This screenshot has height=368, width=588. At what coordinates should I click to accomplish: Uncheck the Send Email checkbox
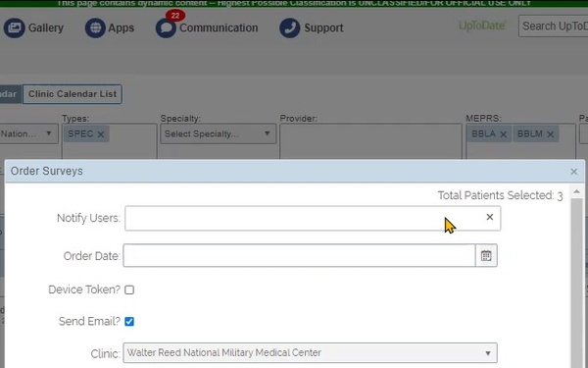coord(129,322)
